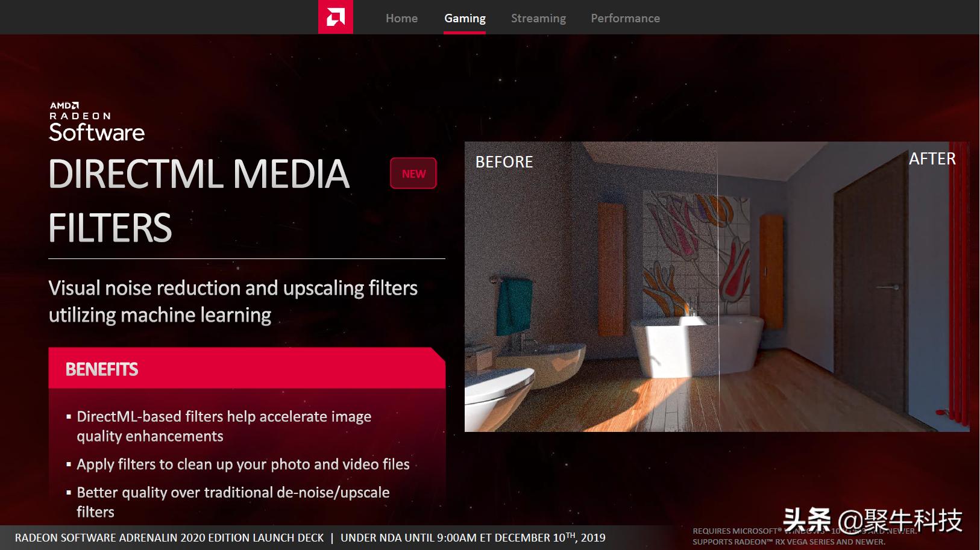
Task: Click the AFTER label on the image
Action: [x=932, y=159]
